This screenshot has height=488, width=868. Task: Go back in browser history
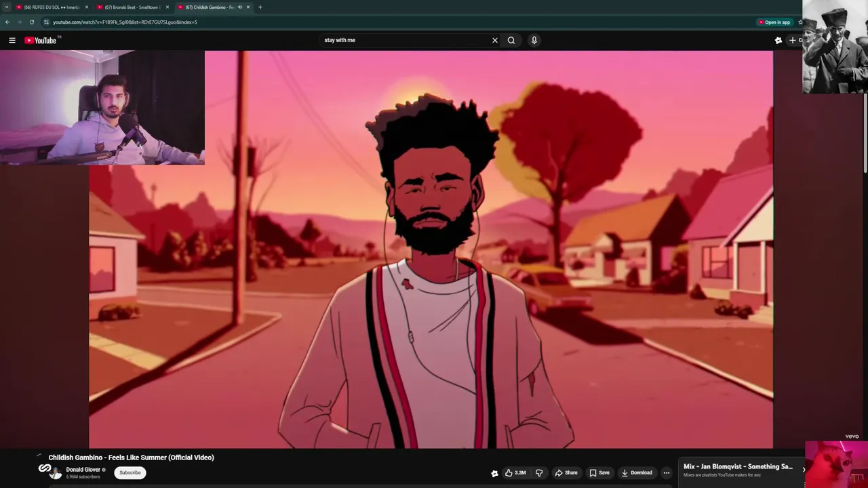pyautogui.click(x=7, y=22)
